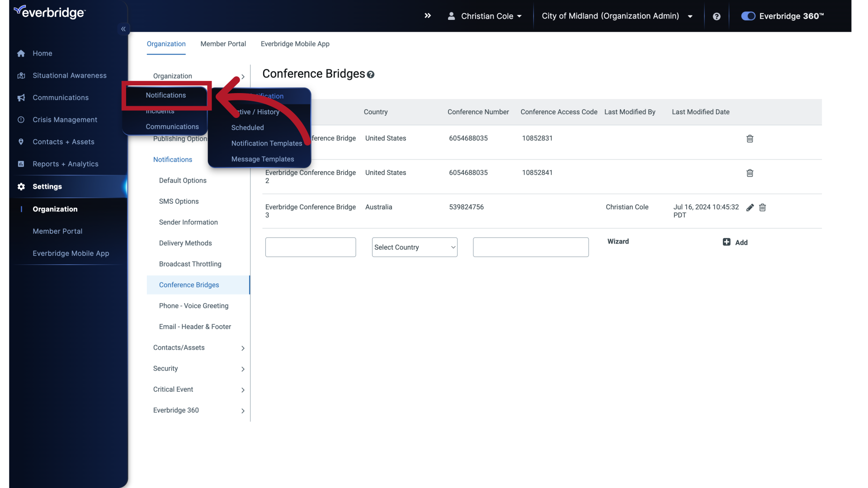Delete Everbridge Conference Bridge 2 via trash icon
The image size is (868, 488).
pos(750,173)
